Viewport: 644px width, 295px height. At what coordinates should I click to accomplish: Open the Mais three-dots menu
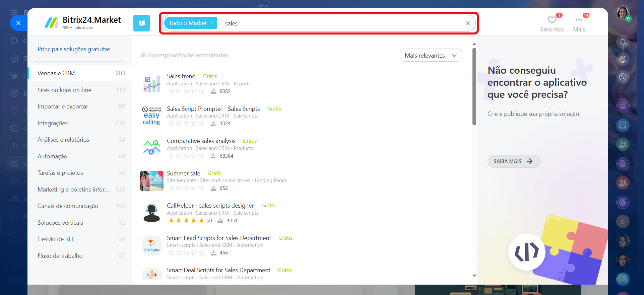[579, 20]
